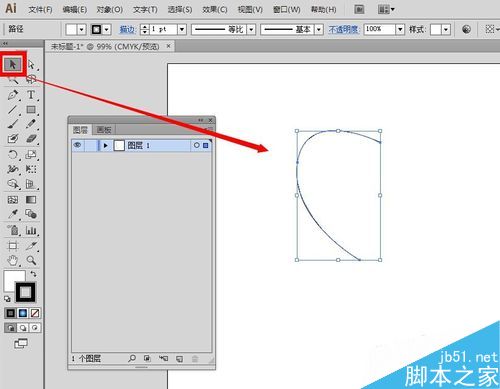Select the Column Graph tool
Image resolution: width=500 pixels, height=389 pixels.
coord(31,230)
